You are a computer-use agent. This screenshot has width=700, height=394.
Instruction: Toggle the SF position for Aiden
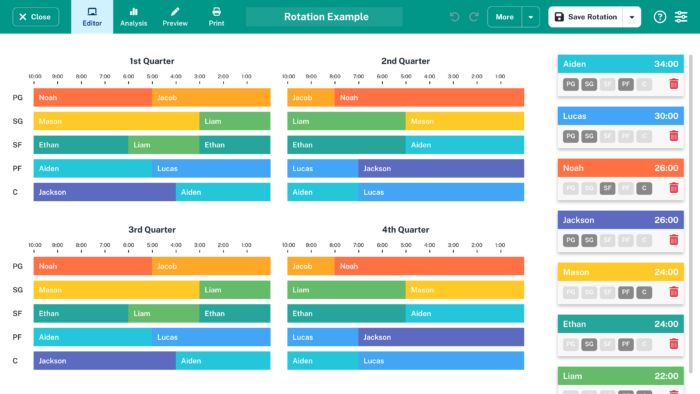tap(607, 84)
